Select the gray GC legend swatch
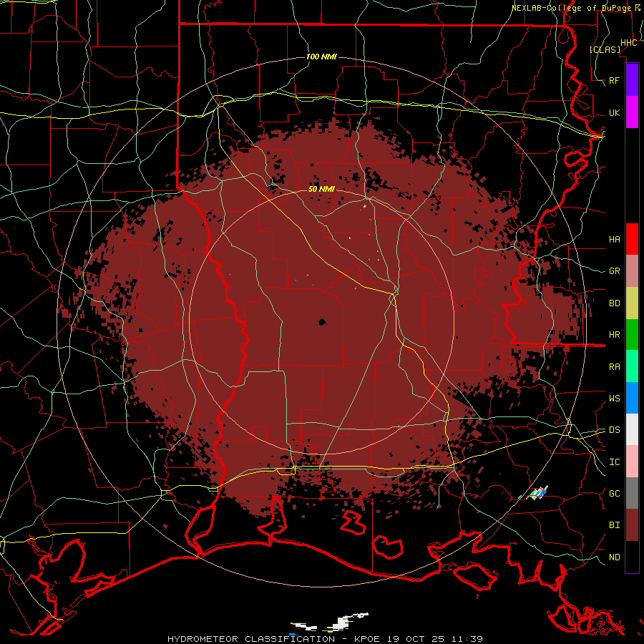This screenshot has width=644, height=644. tap(632, 493)
